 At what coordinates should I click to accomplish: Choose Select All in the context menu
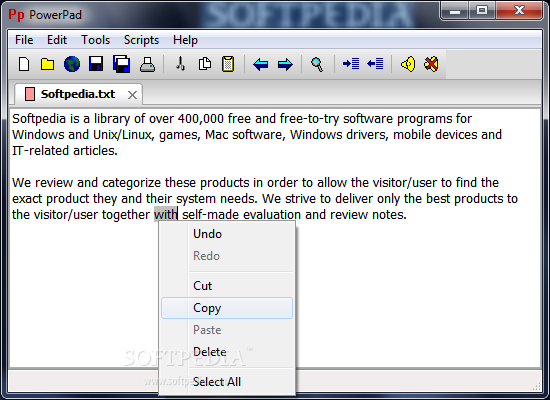pos(227,382)
